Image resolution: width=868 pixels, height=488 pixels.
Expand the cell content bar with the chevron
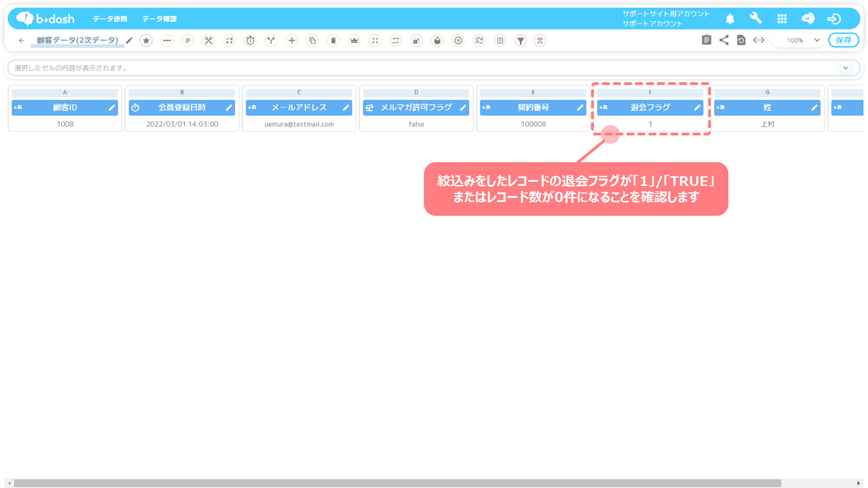click(x=845, y=68)
